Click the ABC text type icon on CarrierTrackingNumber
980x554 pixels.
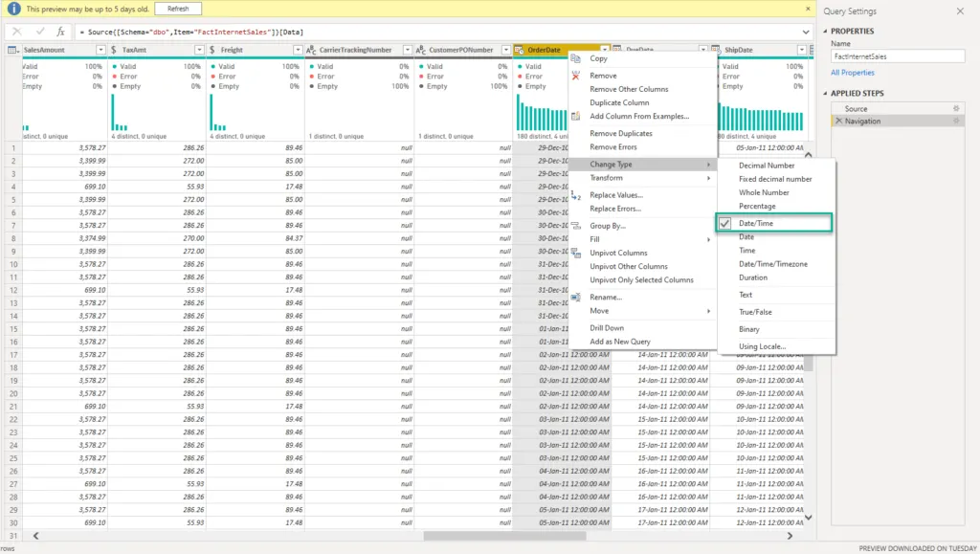coord(313,50)
